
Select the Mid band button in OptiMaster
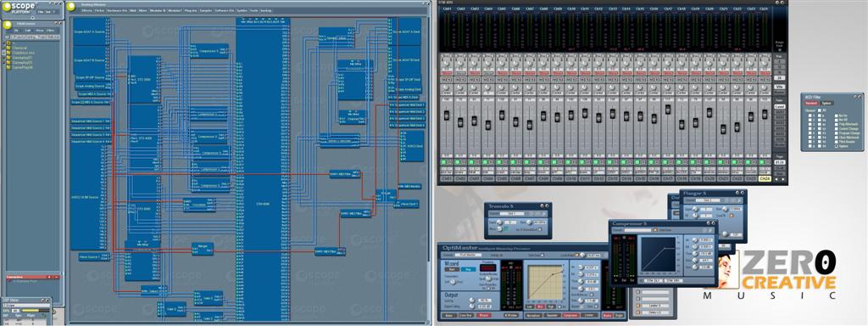(x=540, y=306)
